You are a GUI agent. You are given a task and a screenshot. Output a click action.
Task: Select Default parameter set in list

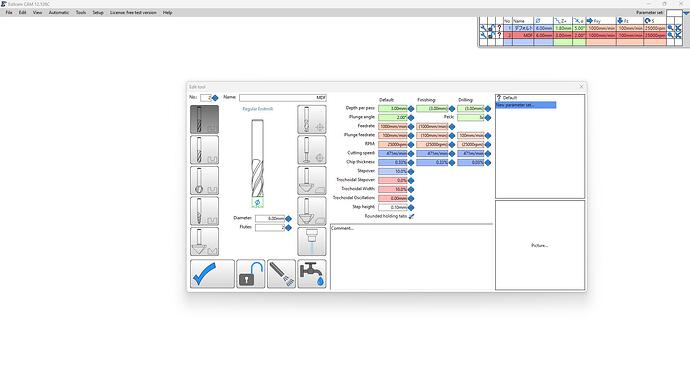(x=510, y=98)
